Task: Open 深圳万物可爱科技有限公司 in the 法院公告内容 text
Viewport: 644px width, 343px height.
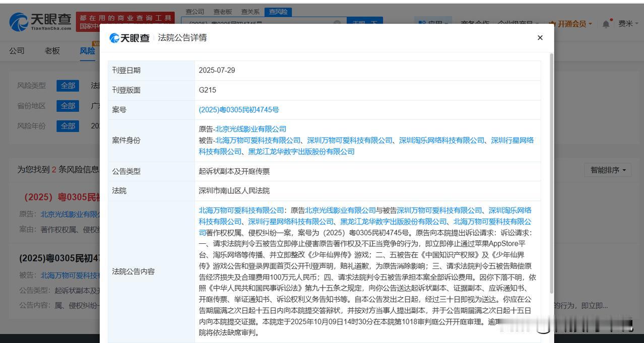Action: point(440,210)
